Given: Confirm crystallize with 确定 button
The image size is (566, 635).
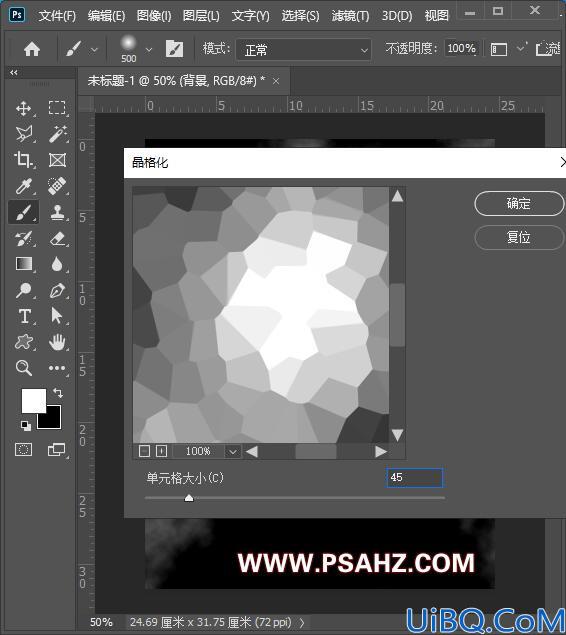Looking at the screenshot, I should coord(519,204).
